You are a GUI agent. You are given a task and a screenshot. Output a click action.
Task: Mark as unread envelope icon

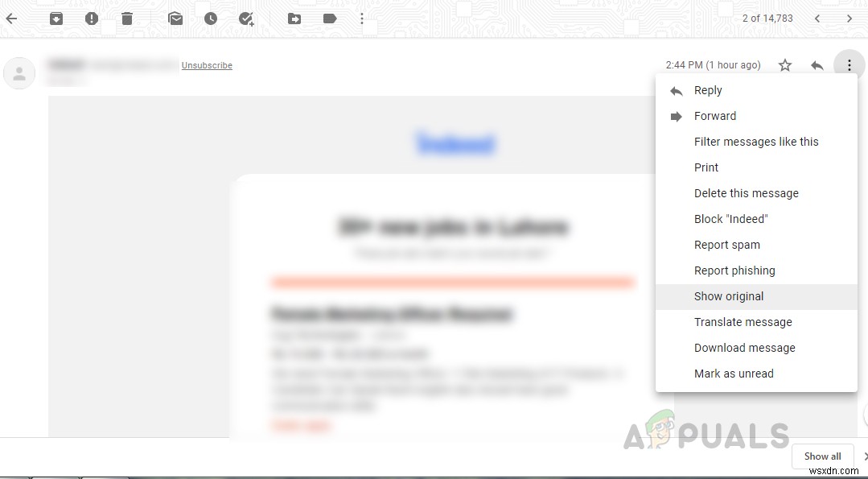click(175, 19)
